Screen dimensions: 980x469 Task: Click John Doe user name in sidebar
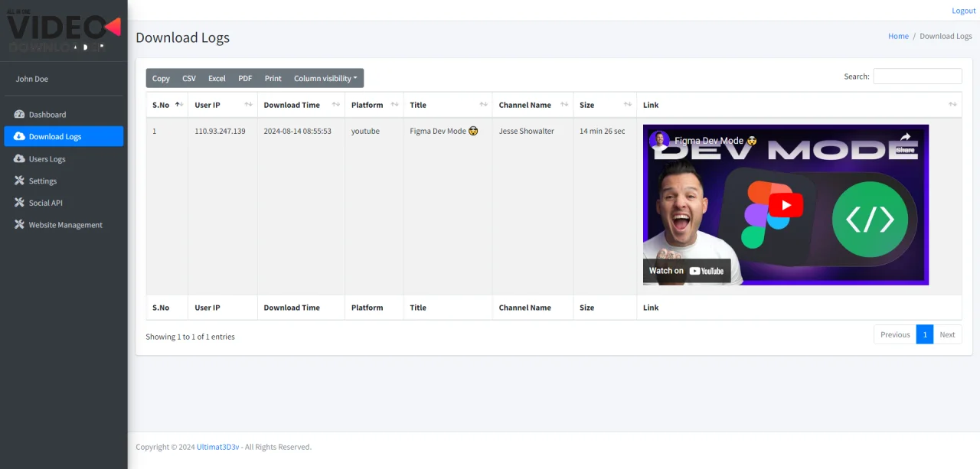click(x=32, y=79)
